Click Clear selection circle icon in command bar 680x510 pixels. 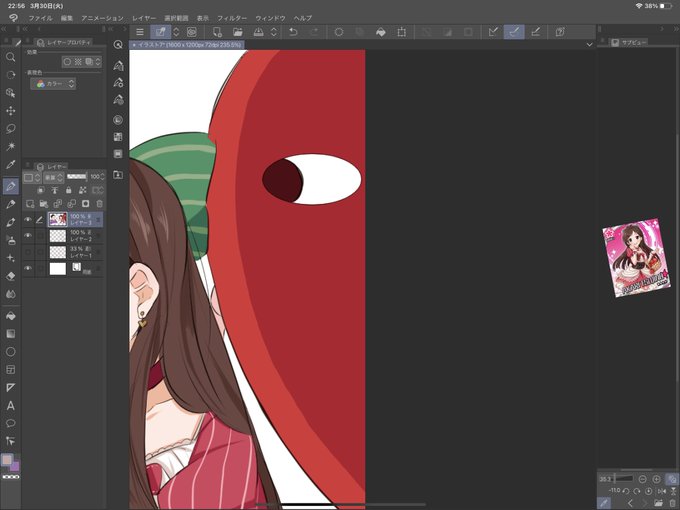coord(339,32)
